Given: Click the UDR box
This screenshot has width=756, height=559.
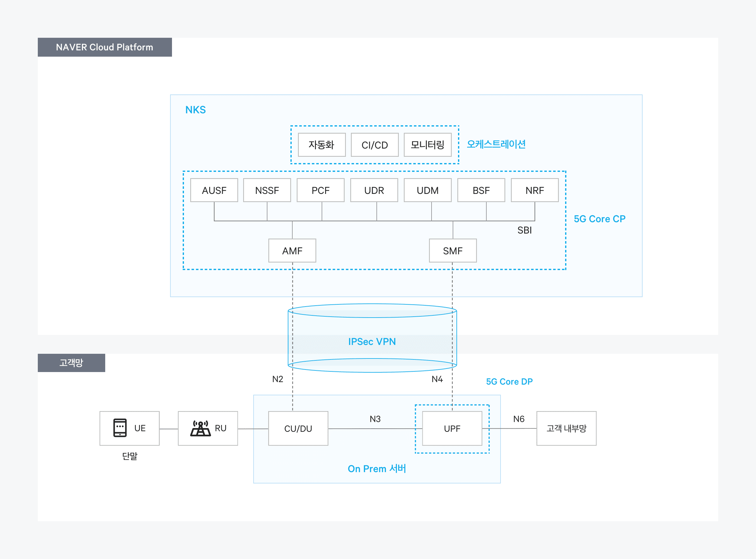Looking at the screenshot, I should 374,190.
